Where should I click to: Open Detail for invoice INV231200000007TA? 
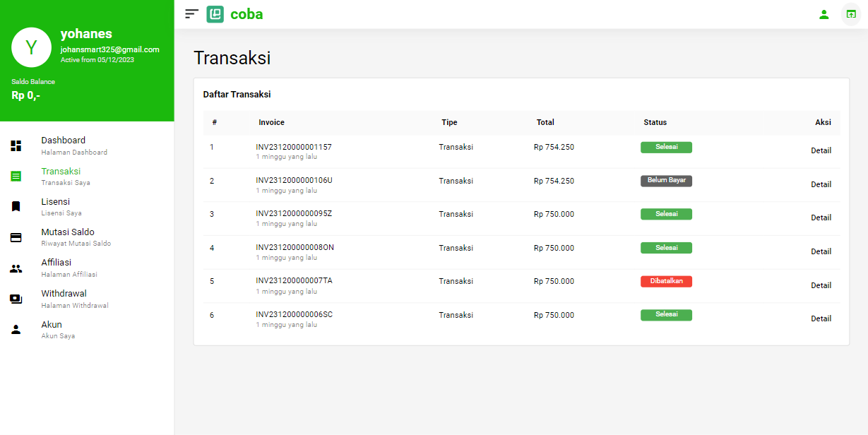coord(821,285)
